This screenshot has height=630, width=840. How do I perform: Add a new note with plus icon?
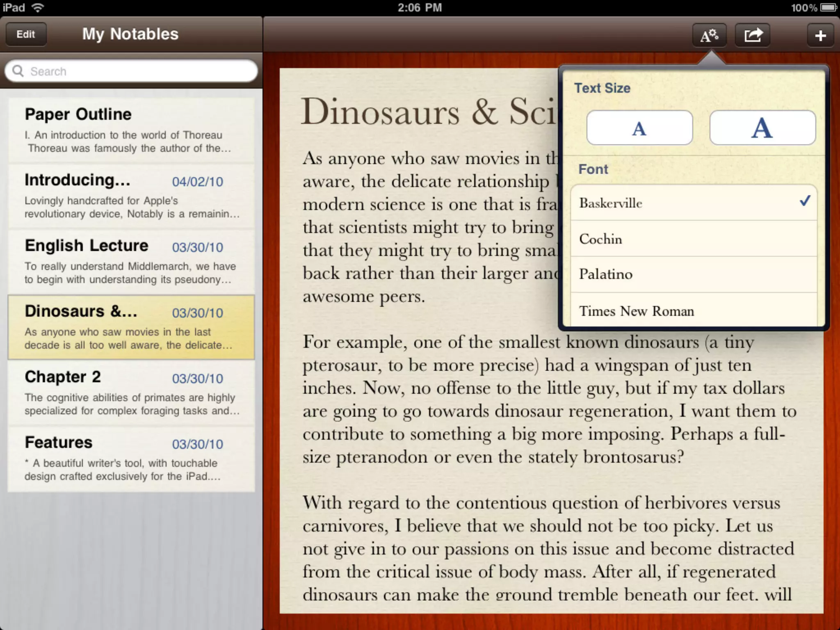(820, 35)
